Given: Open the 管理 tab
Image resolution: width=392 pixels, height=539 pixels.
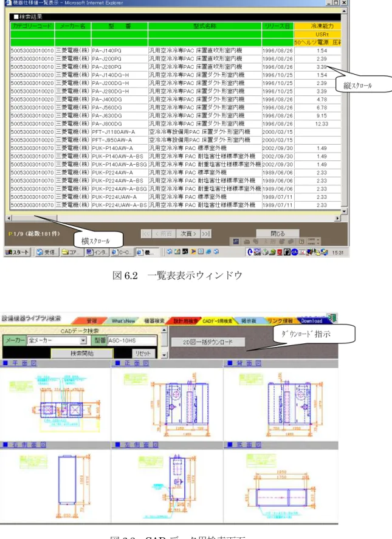Looking at the screenshot, I should (91, 321).
